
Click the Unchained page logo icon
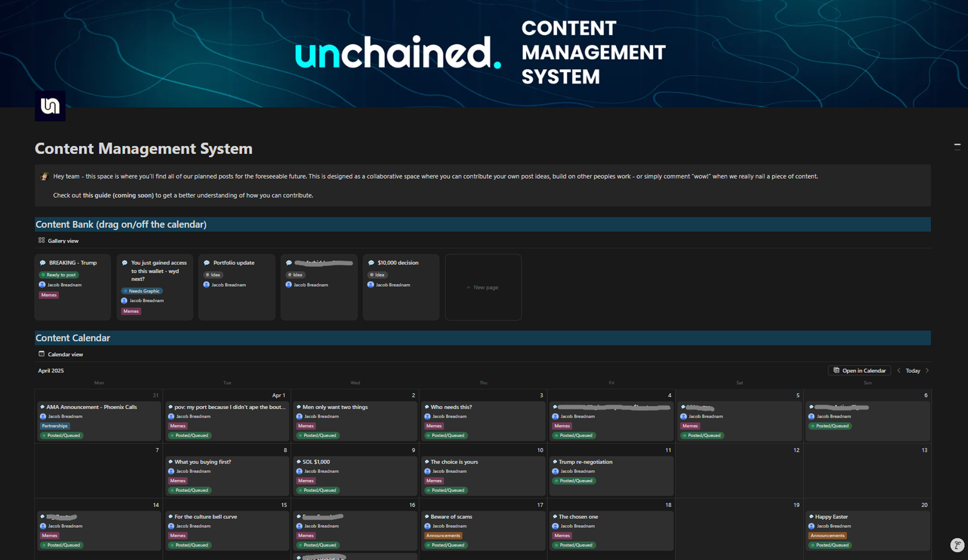pos(50,106)
